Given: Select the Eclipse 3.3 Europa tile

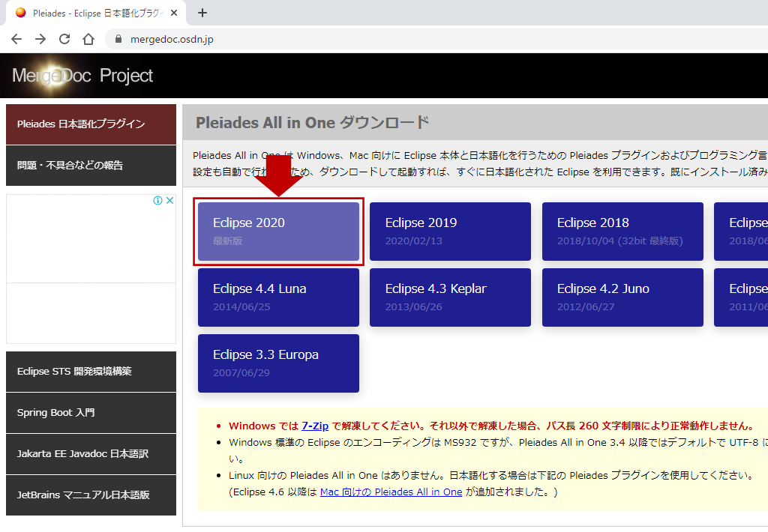Looking at the screenshot, I should pyautogui.click(x=278, y=363).
